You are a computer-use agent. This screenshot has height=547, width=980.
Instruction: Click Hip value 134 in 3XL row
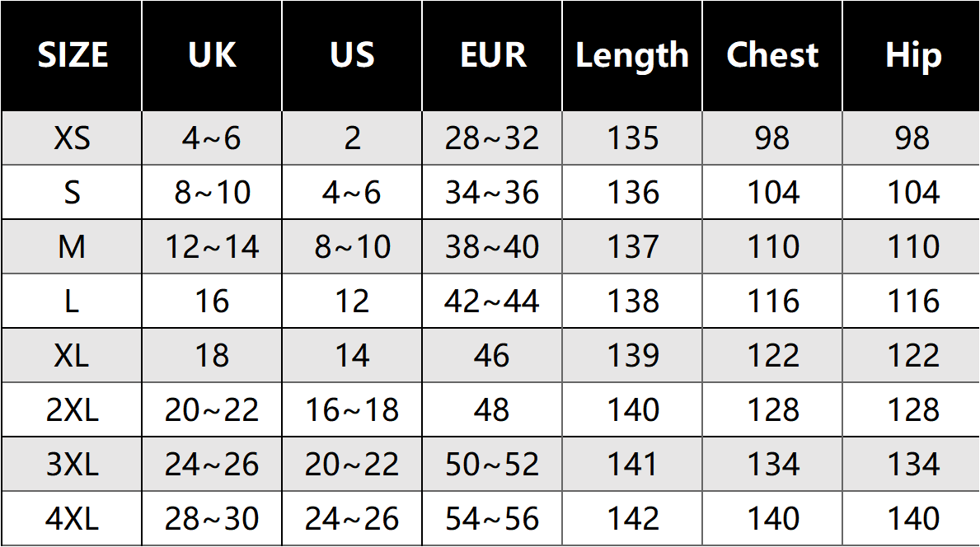[912, 465]
